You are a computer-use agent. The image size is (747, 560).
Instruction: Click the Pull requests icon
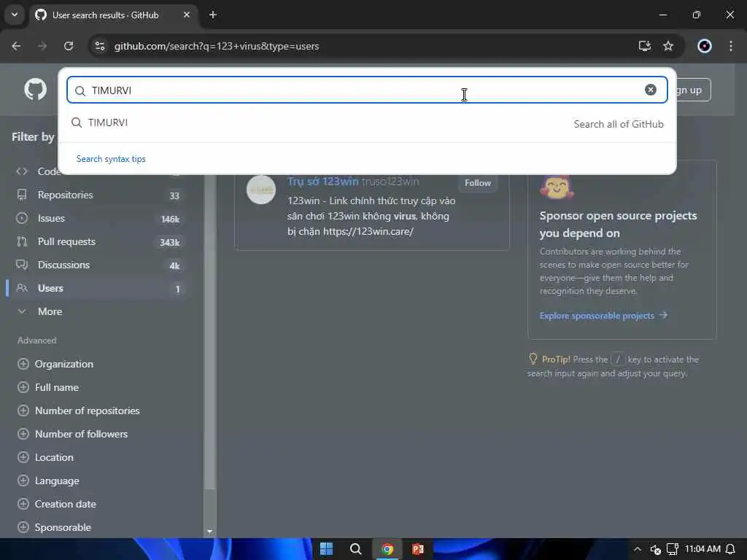point(22,241)
